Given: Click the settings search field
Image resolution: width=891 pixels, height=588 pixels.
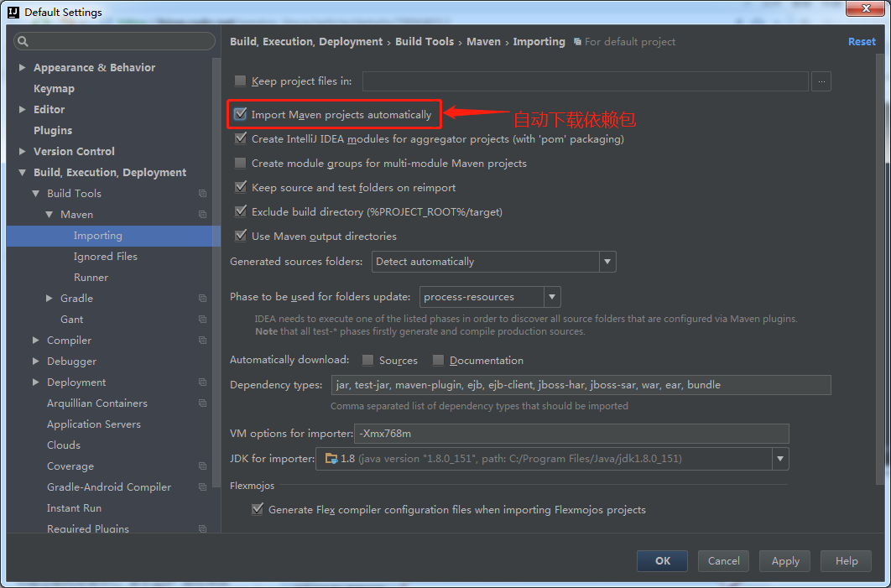Looking at the screenshot, I should (115, 41).
